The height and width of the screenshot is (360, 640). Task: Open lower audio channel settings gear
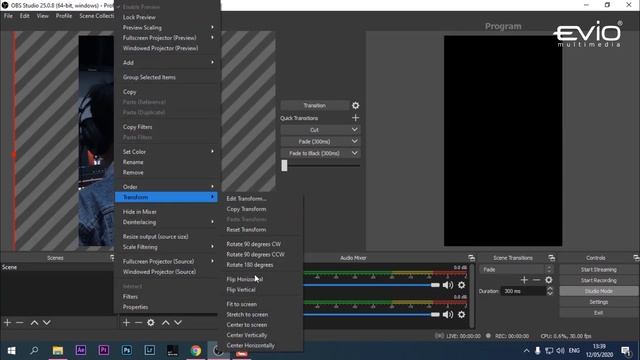[x=462, y=314]
